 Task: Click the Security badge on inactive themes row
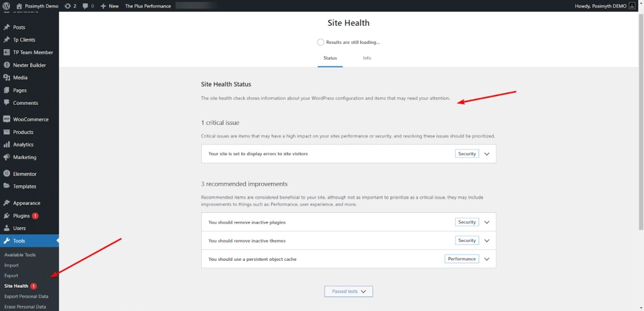(467, 241)
